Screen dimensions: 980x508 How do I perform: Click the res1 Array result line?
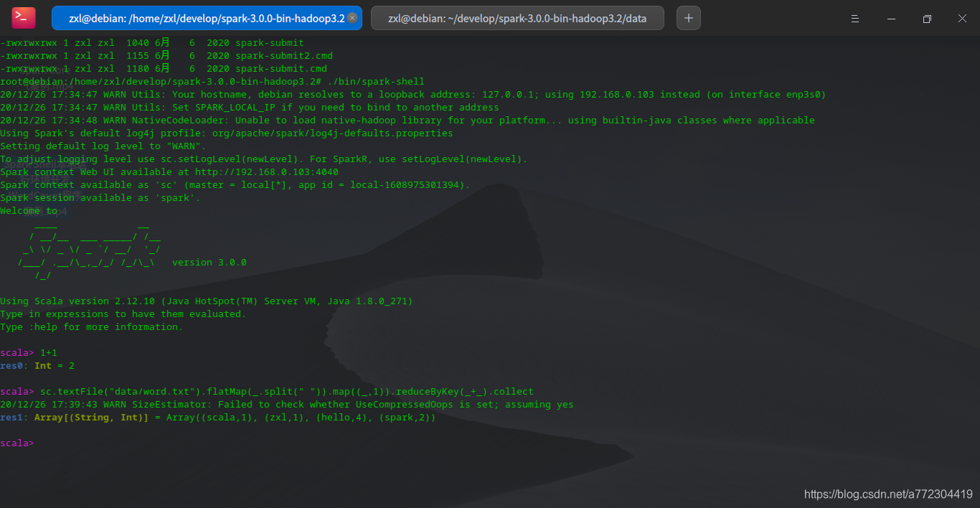(x=218, y=418)
